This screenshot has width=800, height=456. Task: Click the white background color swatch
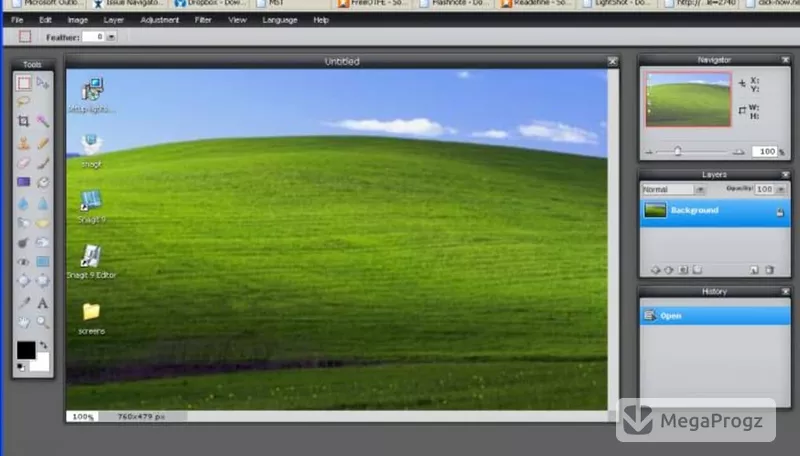tap(41, 363)
